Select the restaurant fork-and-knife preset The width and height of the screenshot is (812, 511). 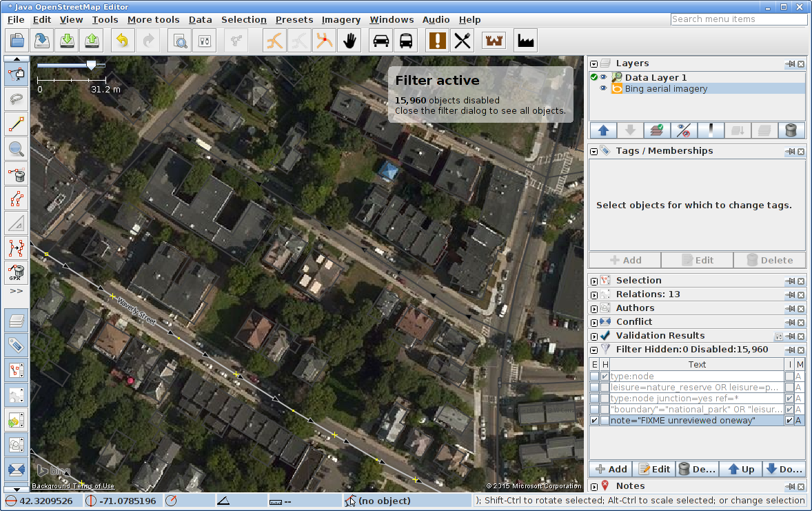(462, 41)
